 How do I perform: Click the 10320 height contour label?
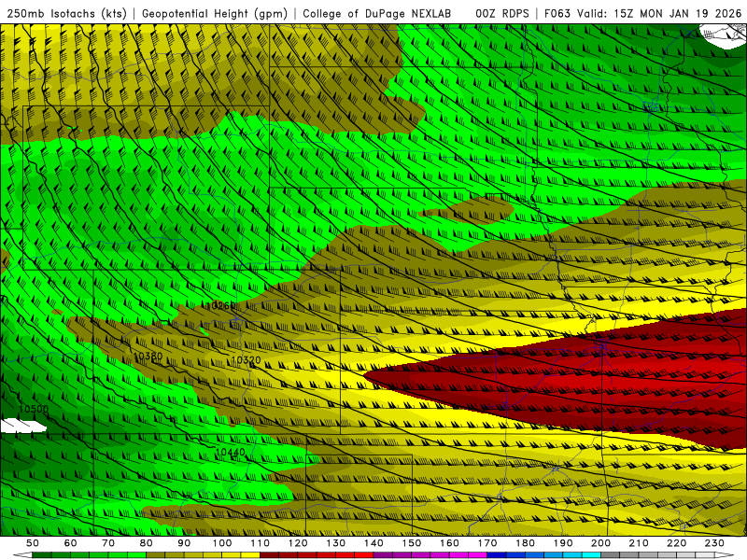coord(246,360)
